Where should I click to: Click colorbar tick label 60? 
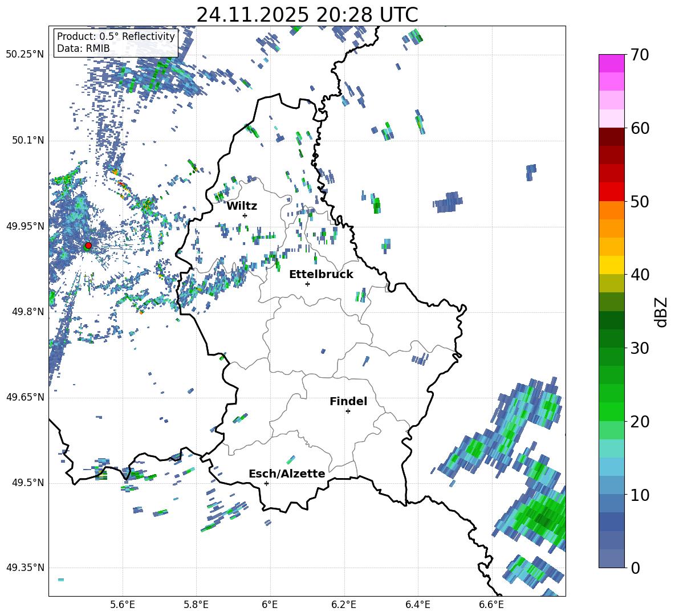tap(640, 129)
